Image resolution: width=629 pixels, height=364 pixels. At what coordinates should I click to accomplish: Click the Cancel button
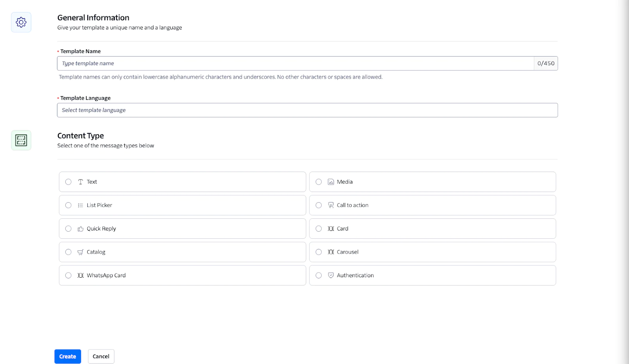coord(101,357)
